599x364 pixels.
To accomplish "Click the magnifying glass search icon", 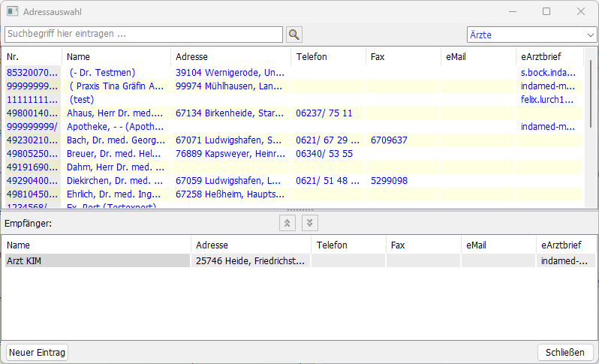I will pyautogui.click(x=294, y=35).
